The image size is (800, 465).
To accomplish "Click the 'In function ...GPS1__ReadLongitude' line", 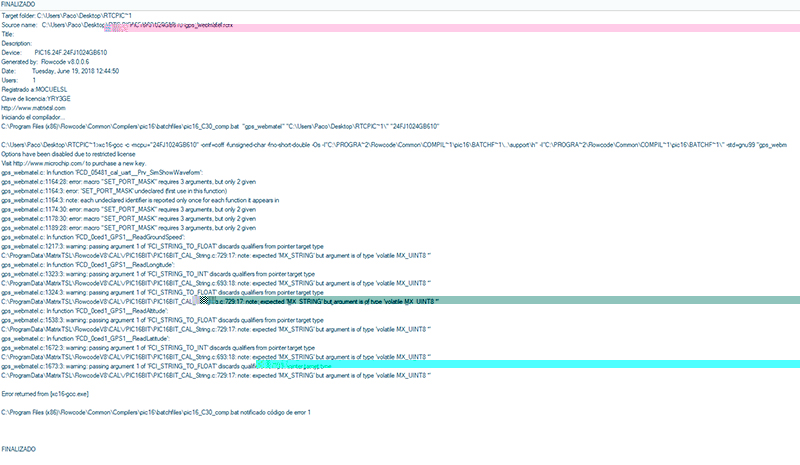I will 88,265.
